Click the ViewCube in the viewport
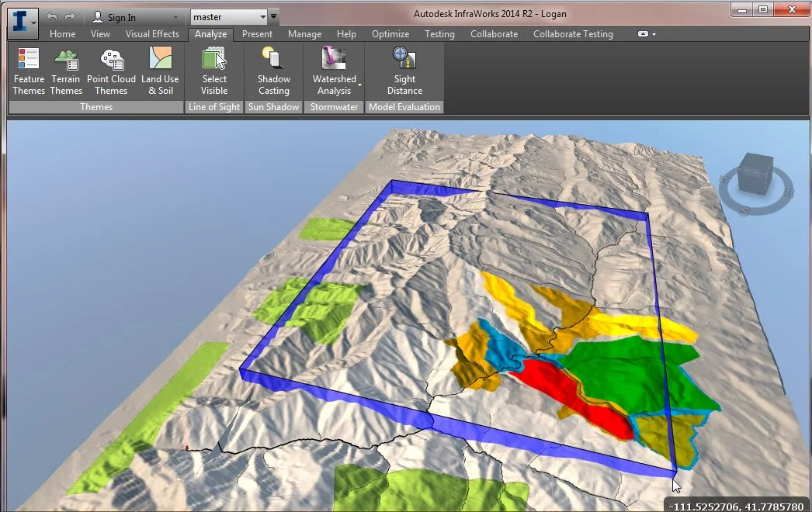 coord(755,173)
